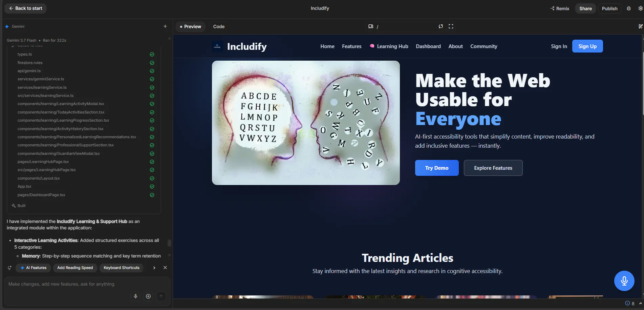This screenshot has height=310, width=644.
Task: Start a new chat with plus icon
Action: (x=165, y=26)
